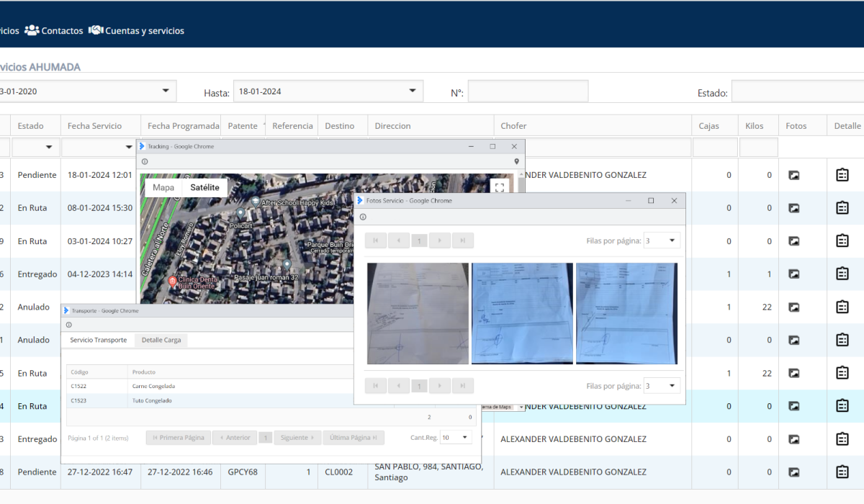
Task: Click the Contactos people icon
Action: [x=32, y=30]
